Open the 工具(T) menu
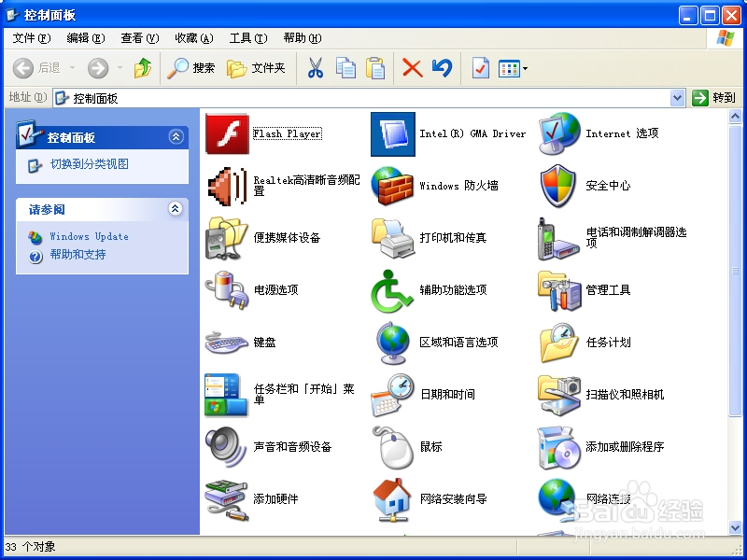Screen dimensions: 747x560 [248, 38]
